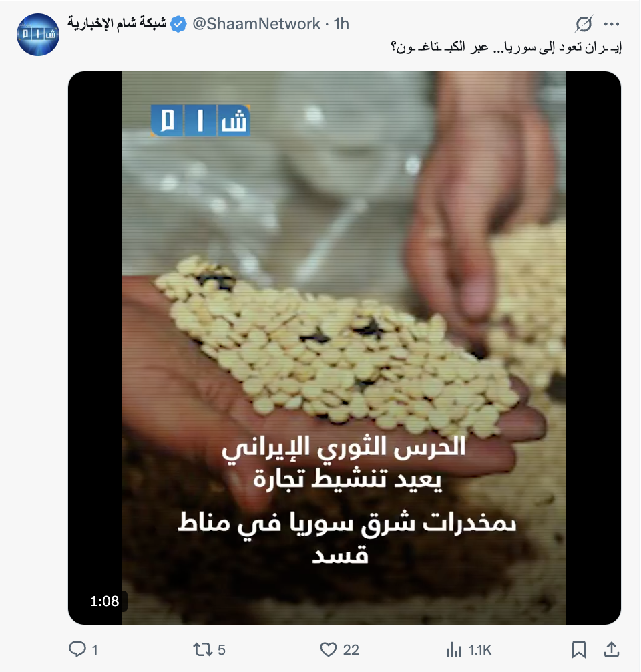
Task: Open the account display name link
Action: click(x=117, y=23)
